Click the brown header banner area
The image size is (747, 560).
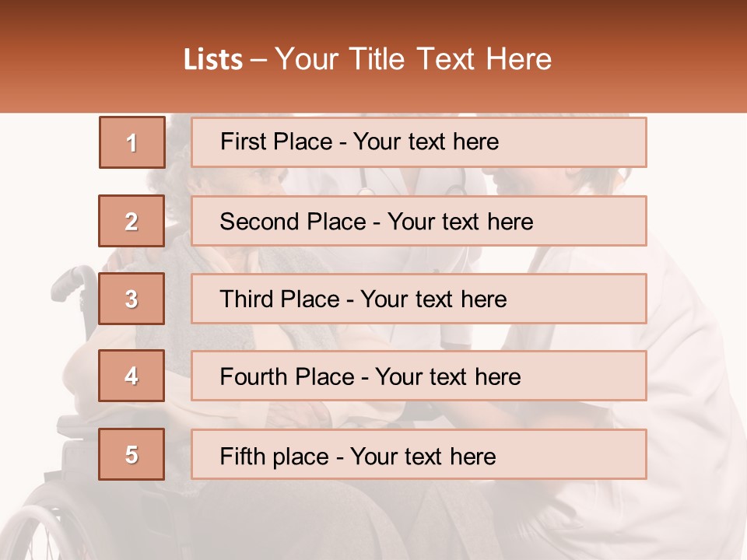click(373, 56)
